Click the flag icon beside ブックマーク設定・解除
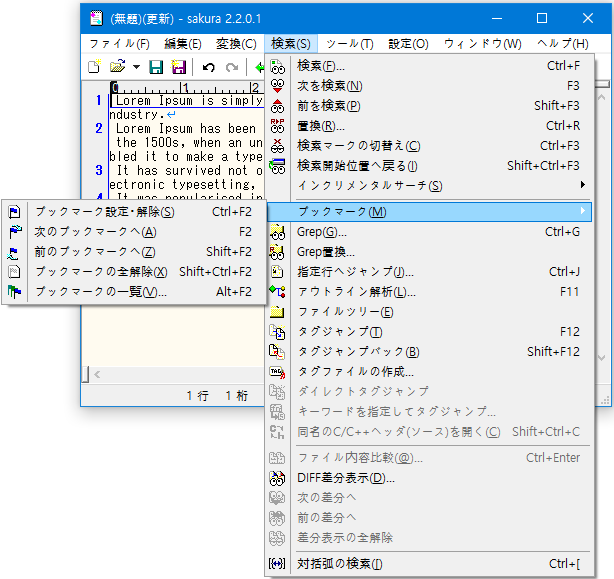 [14, 212]
